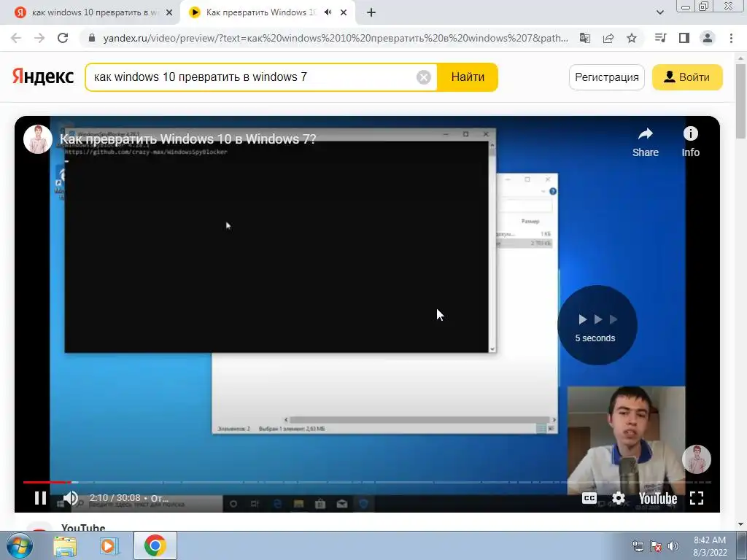Reload the current page

tap(63, 38)
